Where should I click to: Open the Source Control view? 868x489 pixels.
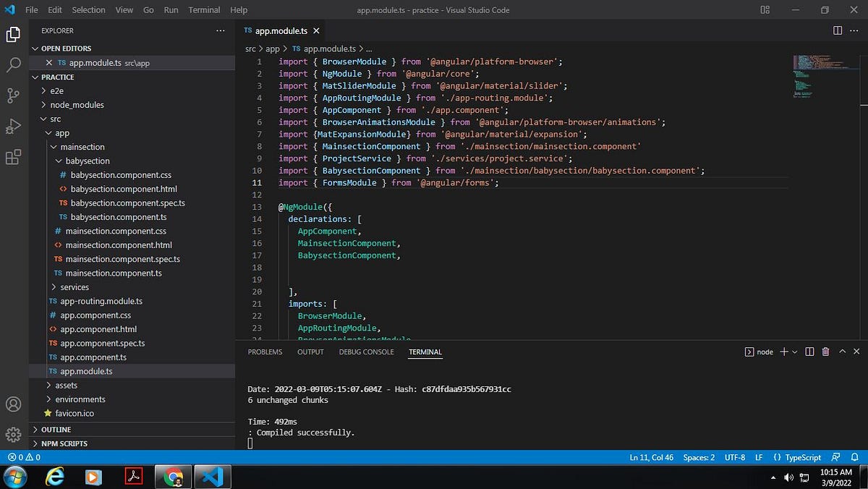click(x=13, y=95)
